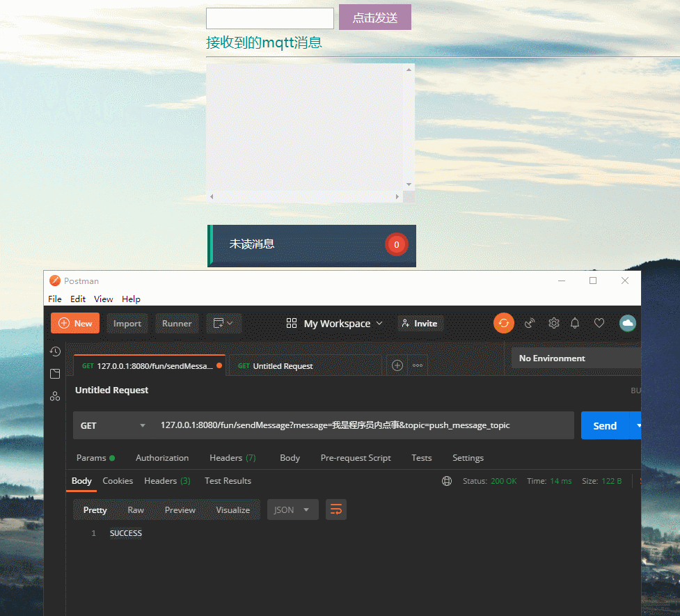Open the Tests tab
Viewport: 680px width, 616px height.
(x=422, y=458)
